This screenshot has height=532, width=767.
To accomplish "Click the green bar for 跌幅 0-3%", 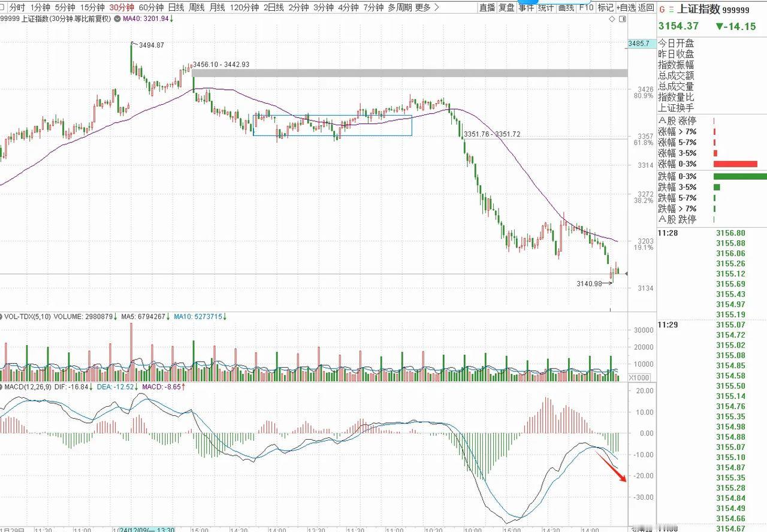I will [x=740, y=176].
